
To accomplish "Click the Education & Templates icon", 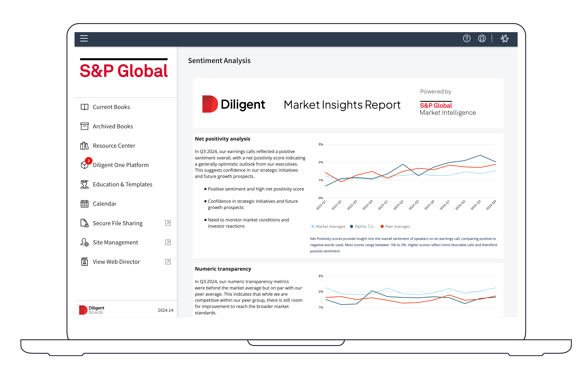I will 85,185.
